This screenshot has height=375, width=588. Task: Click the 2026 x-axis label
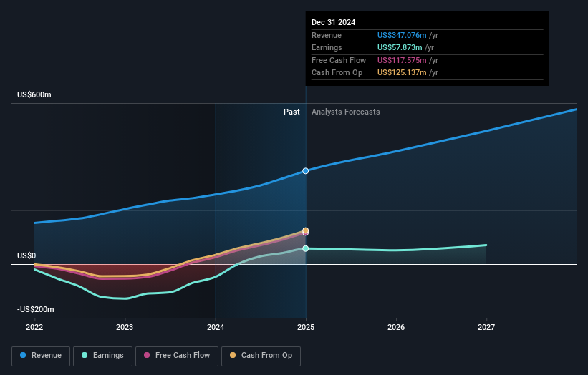[x=396, y=328]
